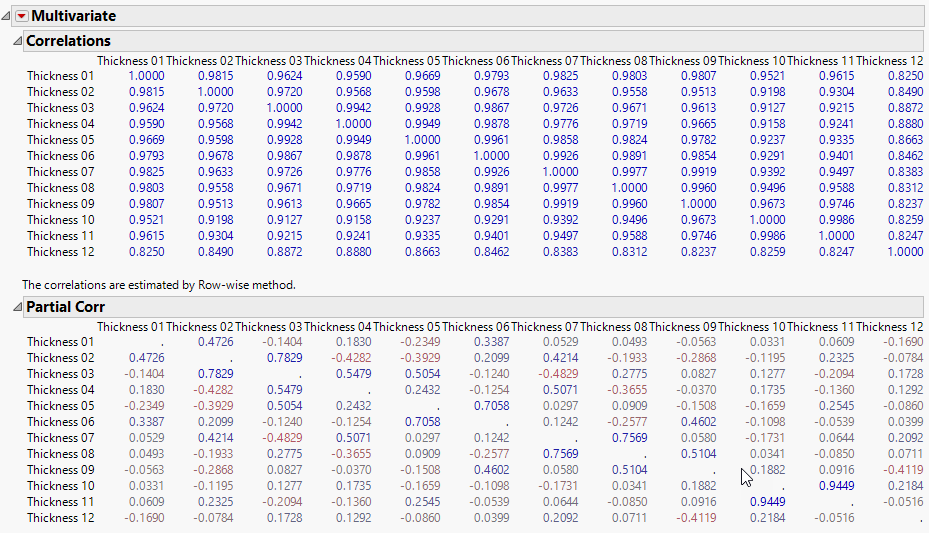Viewport: 929px width, 533px height.
Task: Click 0.9949 in Correlations row Thickness 04
Action: (422, 124)
